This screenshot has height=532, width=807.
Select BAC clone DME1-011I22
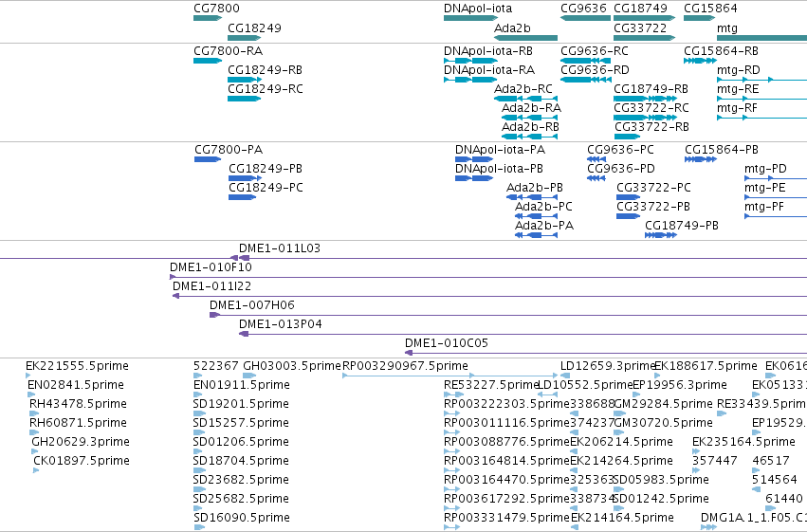[x=490, y=297]
